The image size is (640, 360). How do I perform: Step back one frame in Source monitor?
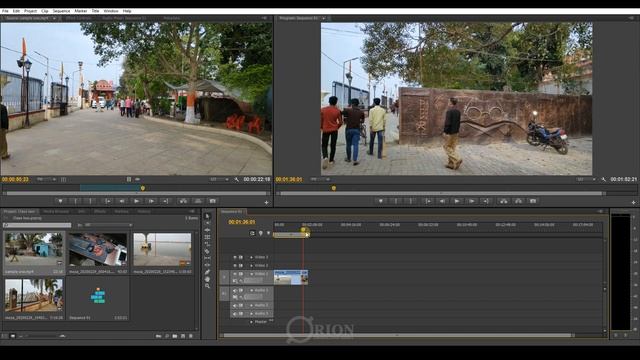point(122,201)
